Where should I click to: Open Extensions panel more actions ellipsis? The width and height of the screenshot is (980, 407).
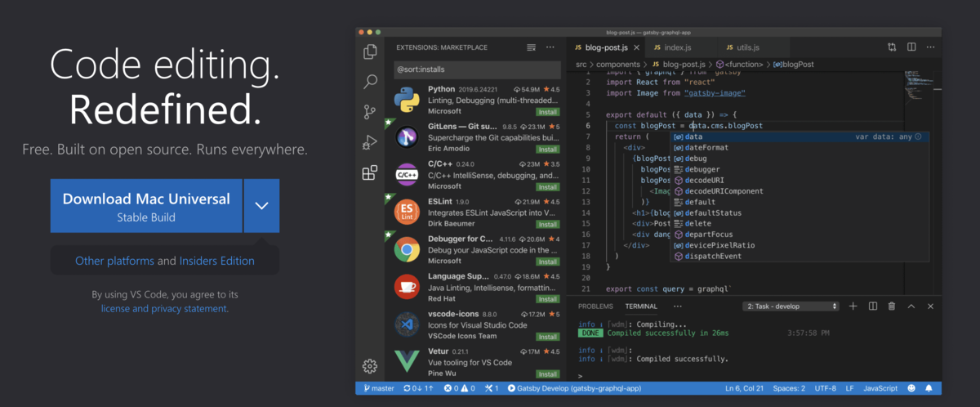coord(550,47)
